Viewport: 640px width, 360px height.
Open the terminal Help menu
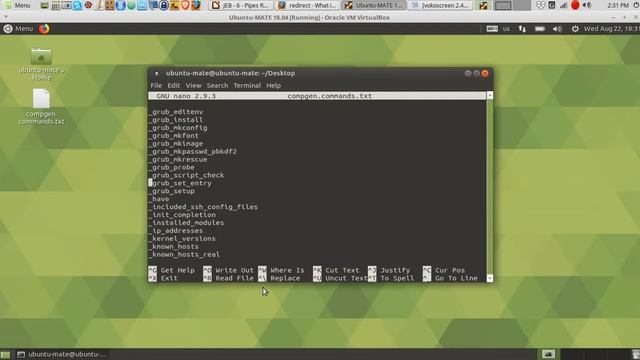[x=273, y=85]
